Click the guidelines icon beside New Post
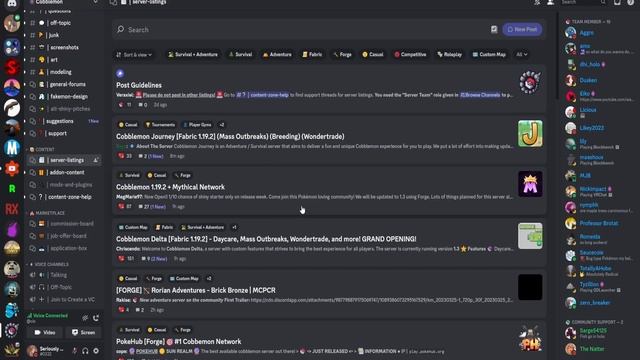Viewport: 640px width, 360px height. 494,29
